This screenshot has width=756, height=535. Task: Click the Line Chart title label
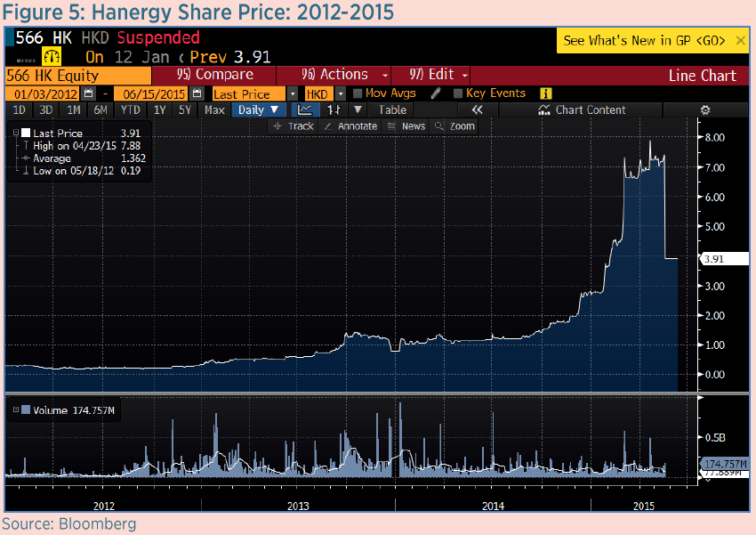[x=702, y=76]
